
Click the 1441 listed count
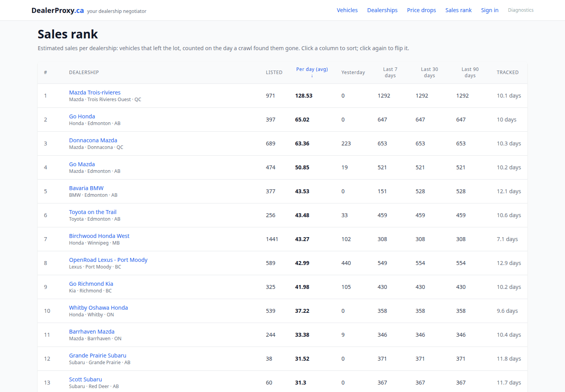[x=272, y=239]
